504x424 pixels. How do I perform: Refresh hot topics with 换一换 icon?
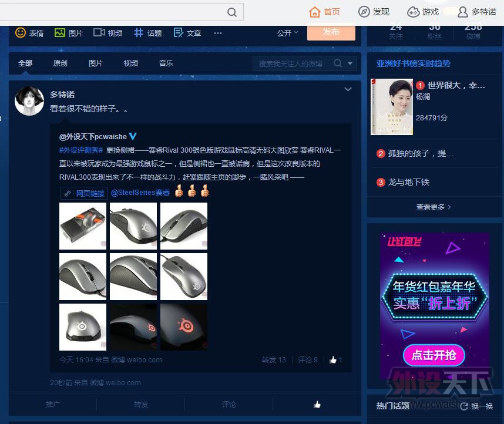(463, 406)
